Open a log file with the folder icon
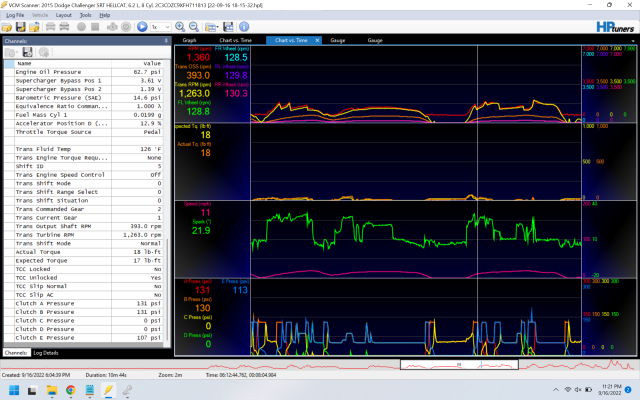The image size is (640, 400). pyautogui.click(x=7, y=27)
